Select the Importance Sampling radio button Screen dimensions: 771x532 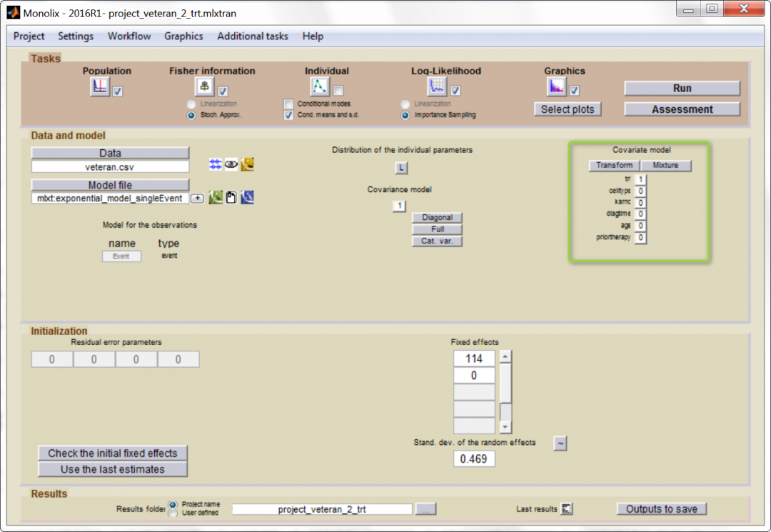(x=405, y=114)
